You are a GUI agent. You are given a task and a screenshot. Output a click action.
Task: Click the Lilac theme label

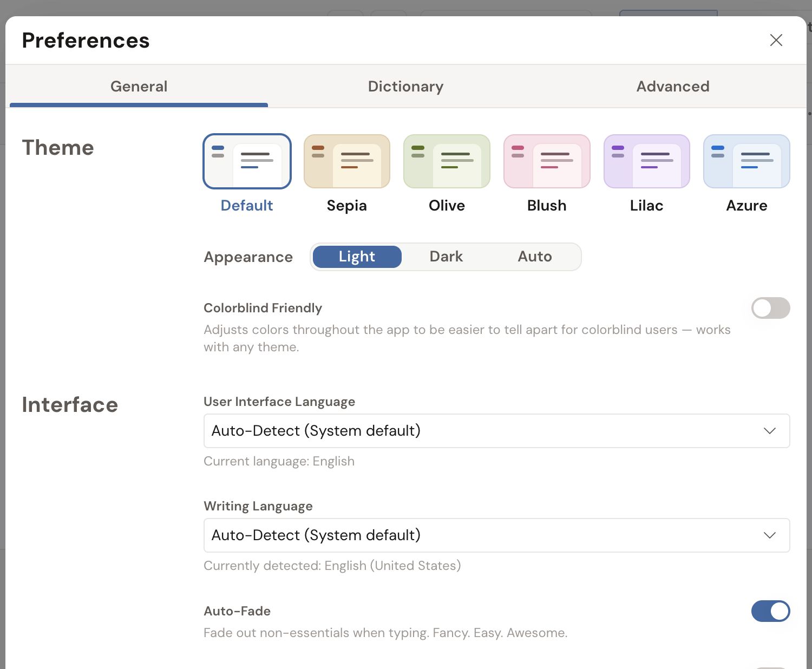click(647, 206)
